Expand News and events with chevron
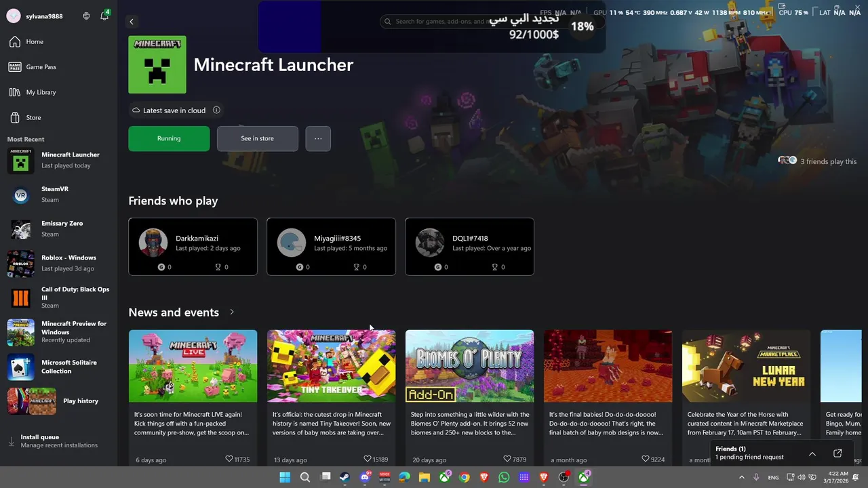Image resolution: width=868 pixels, height=488 pixels. pyautogui.click(x=232, y=312)
